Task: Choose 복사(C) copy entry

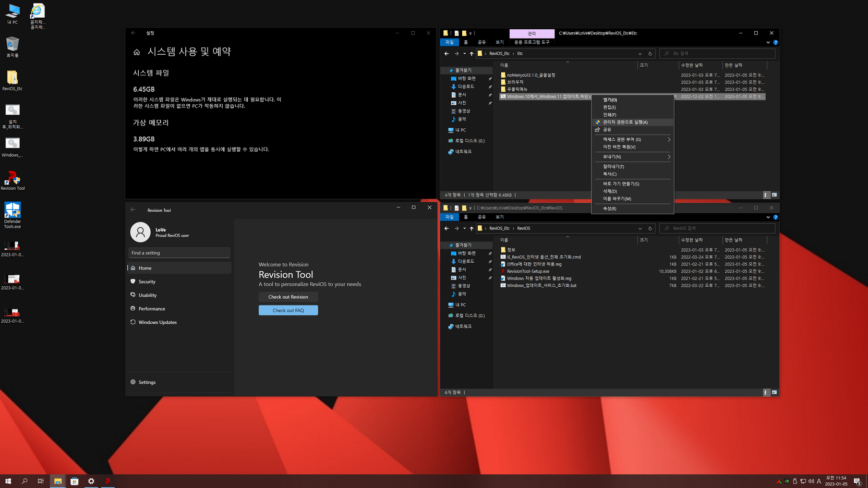Action: pyautogui.click(x=633, y=174)
